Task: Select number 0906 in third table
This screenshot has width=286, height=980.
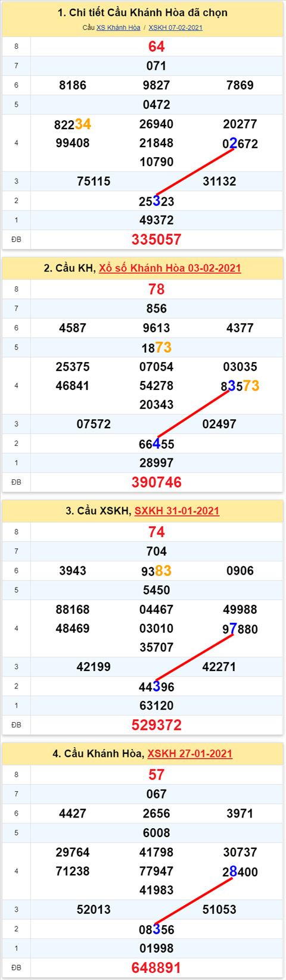Action: point(240,571)
